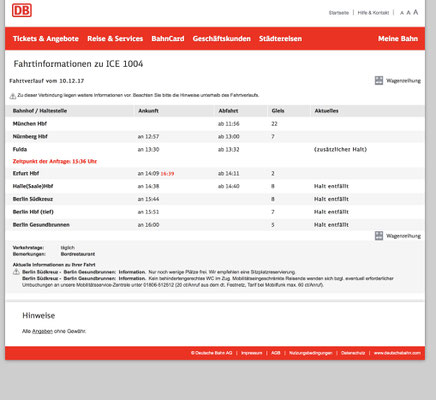Click Hinweise heading
Screen dimensions: 436x400
pyautogui.click(x=39, y=315)
